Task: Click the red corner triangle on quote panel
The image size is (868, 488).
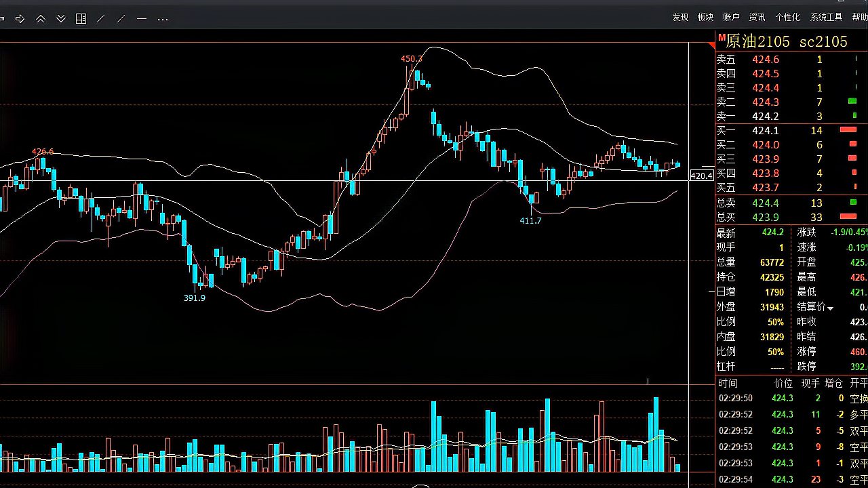Action: [712, 45]
